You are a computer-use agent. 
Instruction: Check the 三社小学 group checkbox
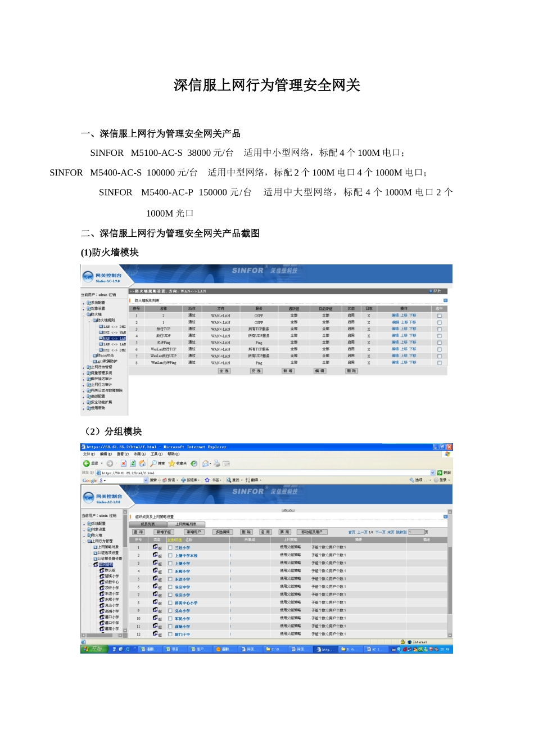pyautogui.click(x=170, y=547)
